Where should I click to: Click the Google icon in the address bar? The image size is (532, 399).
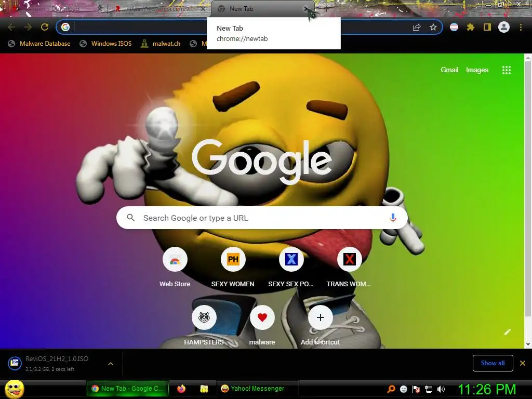pos(65,27)
